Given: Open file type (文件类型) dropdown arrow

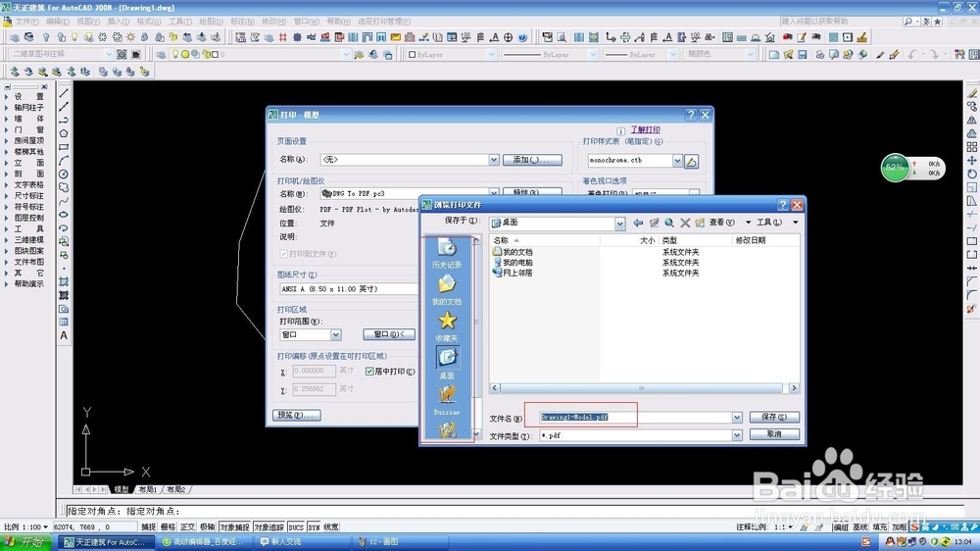Looking at the screenshot, I should 737,435.
